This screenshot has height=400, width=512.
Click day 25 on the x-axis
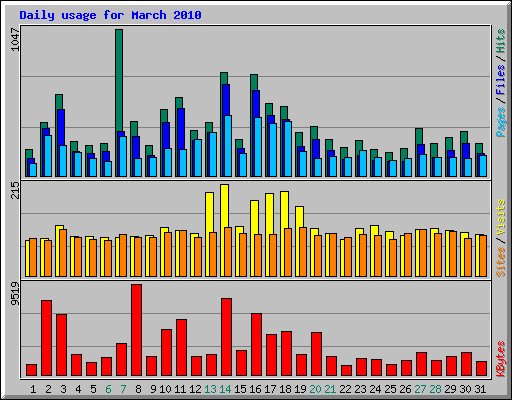point(390,389)
